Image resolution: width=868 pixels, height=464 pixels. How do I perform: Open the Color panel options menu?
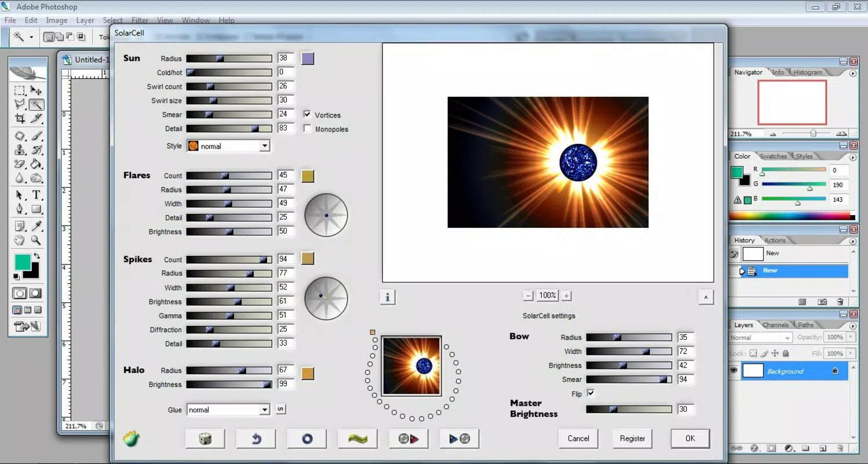point(852,157)
